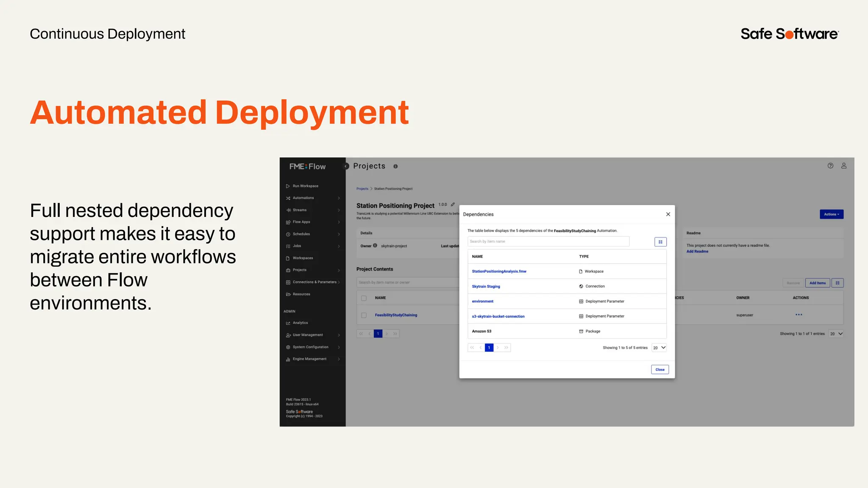The height and width of the screenshot is (488, 868).
Task: Click the Search by item name field
Action: pyautogui.click(x=548, y=241)
